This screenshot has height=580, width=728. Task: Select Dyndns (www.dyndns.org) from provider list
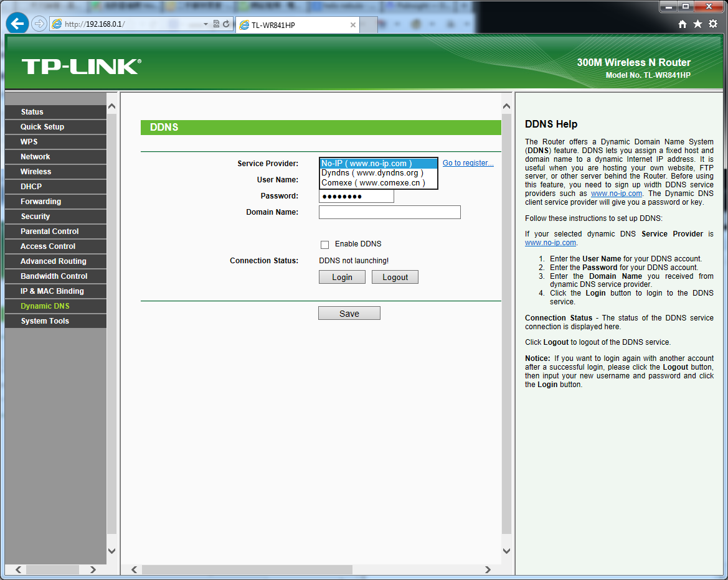pos(372,173)
